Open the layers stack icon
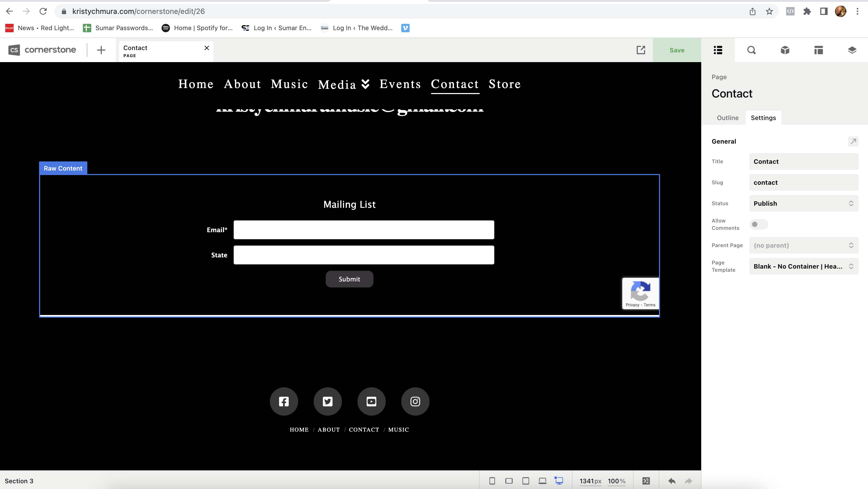This screenshot has height=489, width=868. (852, 50)
